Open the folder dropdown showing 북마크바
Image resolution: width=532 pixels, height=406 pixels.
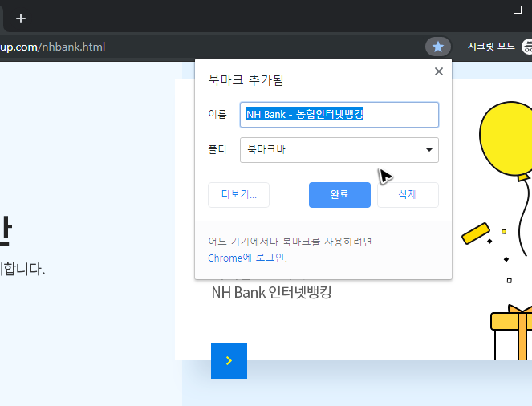pyautogui.click(x=339, y=150)
